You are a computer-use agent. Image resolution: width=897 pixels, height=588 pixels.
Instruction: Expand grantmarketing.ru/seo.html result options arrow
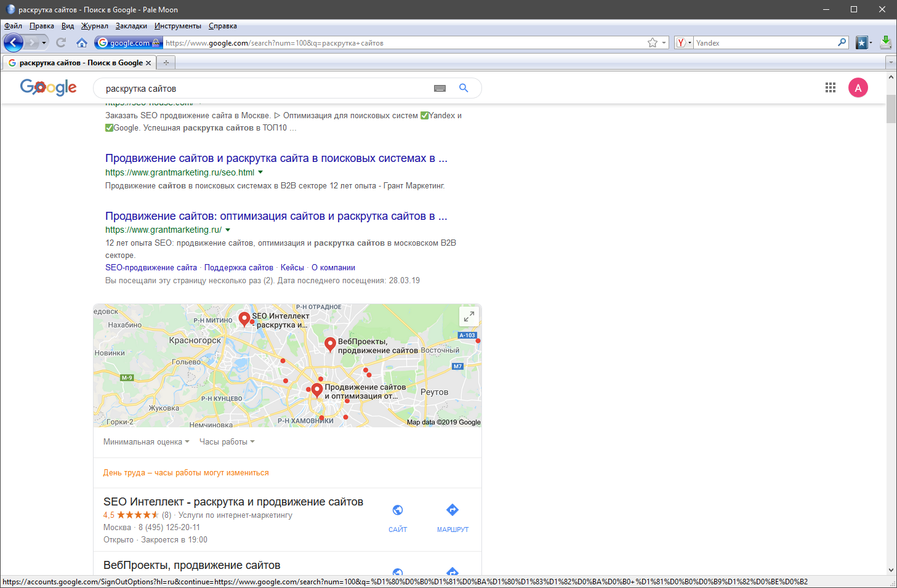260,172
